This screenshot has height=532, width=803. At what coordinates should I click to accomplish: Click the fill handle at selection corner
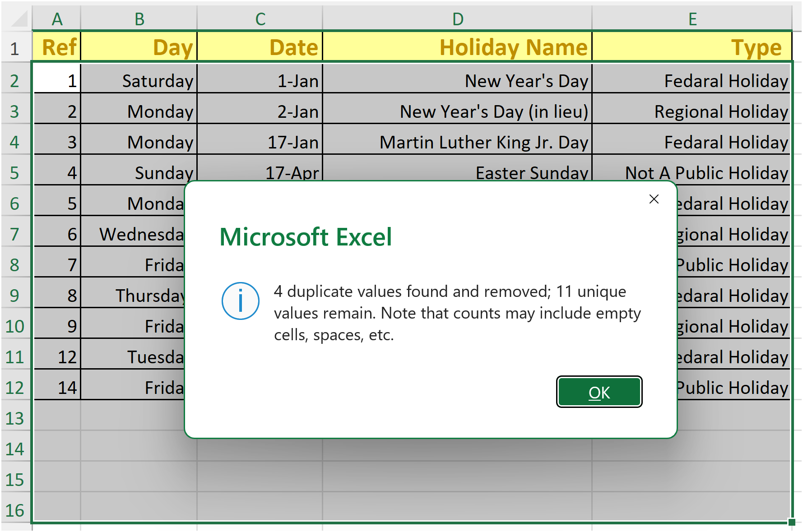(x=791, y=522)
